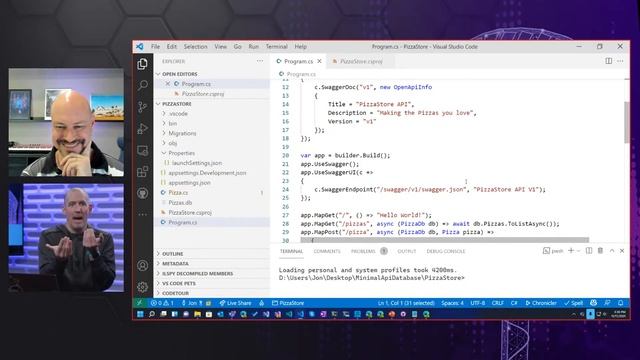Open the Go menu
This screenshot has height=360, width=640.
[238, 47]
